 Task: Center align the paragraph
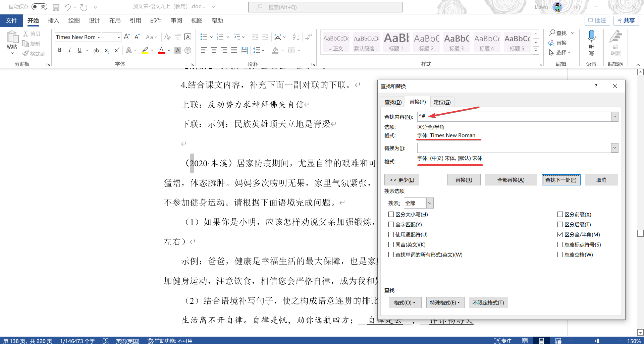pyautogui.click(x=214, y=50)
